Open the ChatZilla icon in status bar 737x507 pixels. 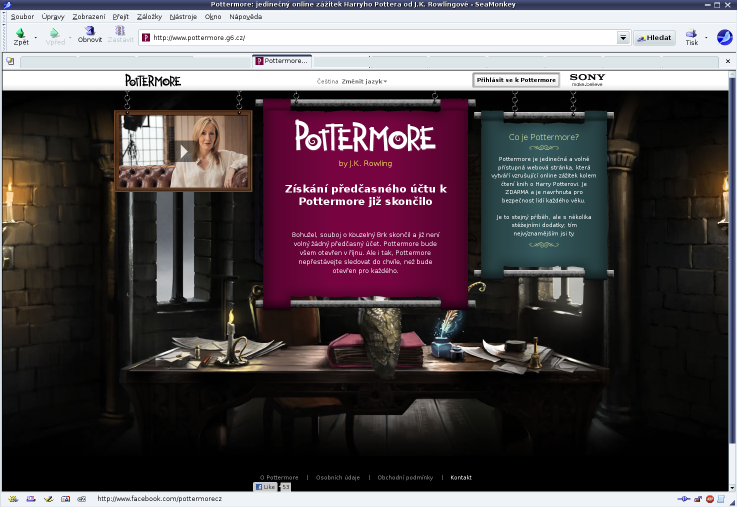coord(82,499)
